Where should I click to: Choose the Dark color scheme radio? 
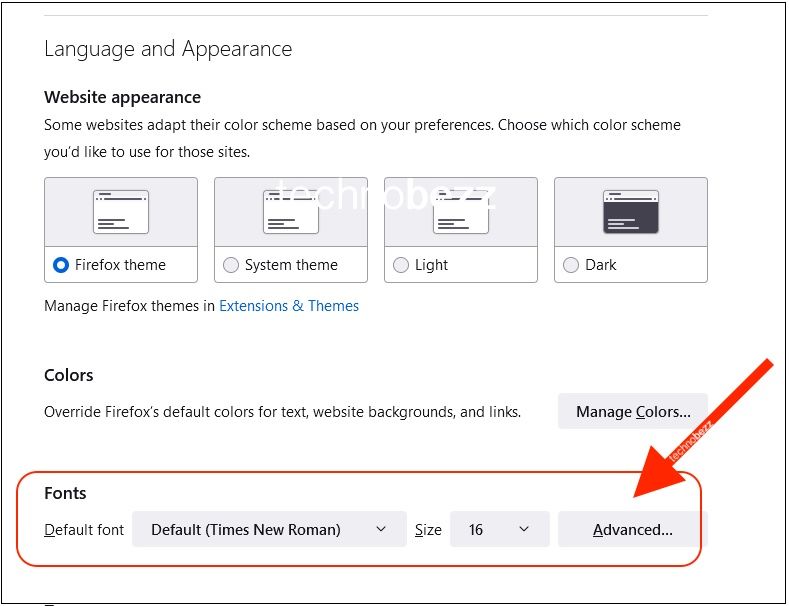pyautogui.click(x=571, y=265)
